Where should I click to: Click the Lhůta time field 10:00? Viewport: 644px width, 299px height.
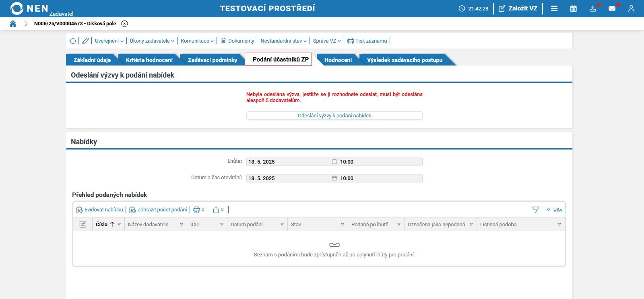click(380, 162)
